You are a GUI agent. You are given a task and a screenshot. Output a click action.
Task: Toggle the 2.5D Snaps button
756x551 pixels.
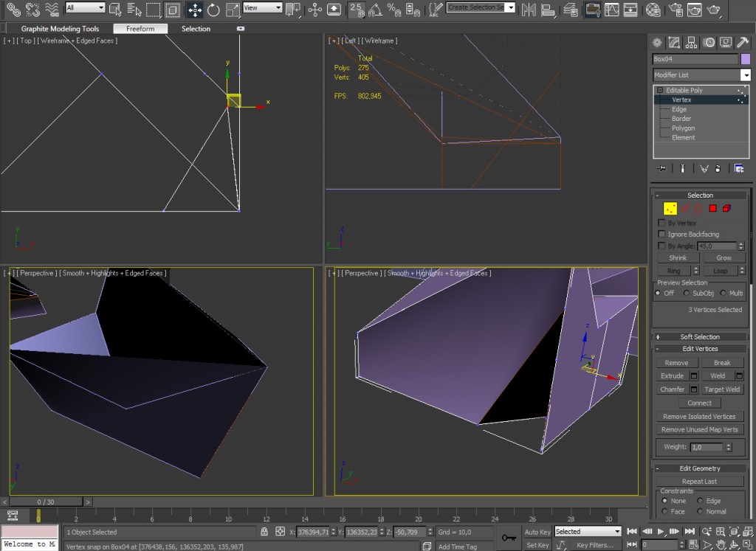coord(357,9)
